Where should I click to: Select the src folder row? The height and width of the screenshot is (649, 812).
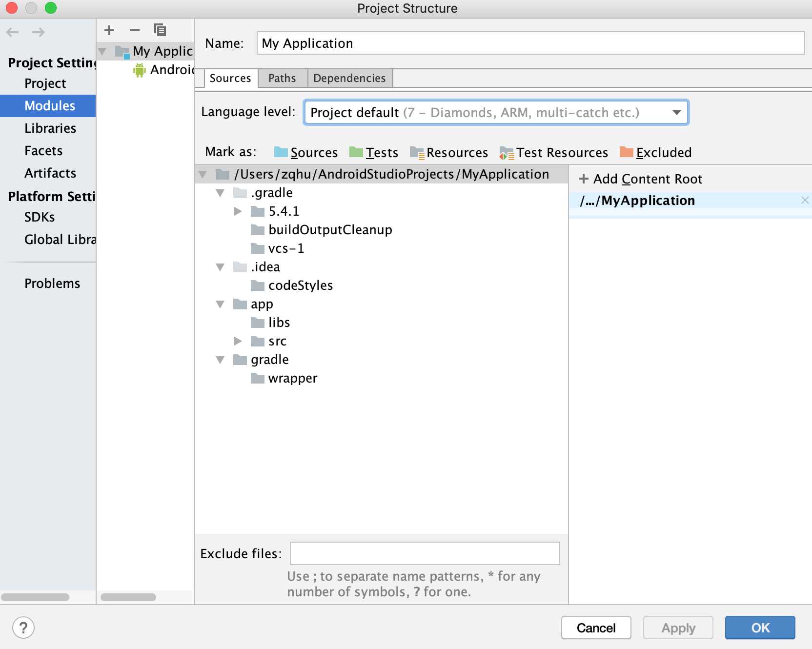382,341
